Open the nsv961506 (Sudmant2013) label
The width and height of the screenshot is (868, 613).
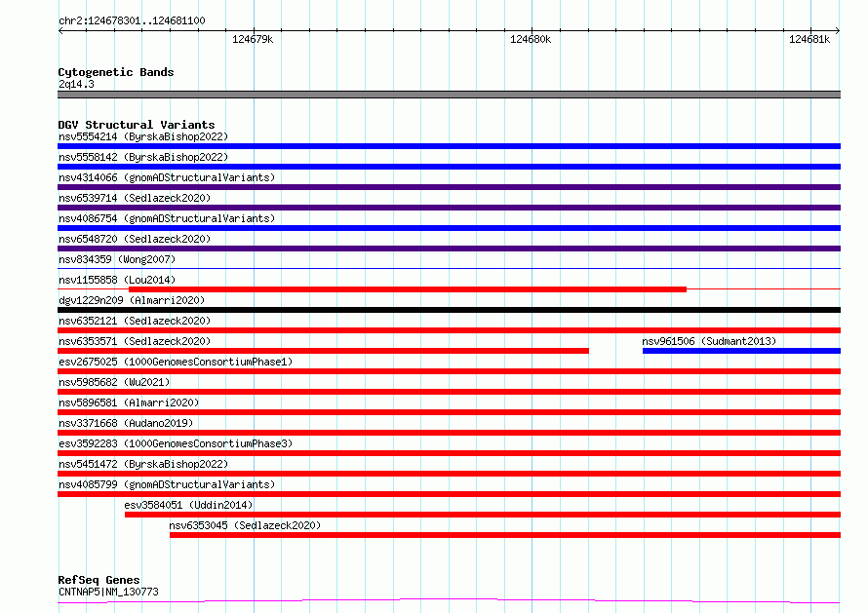coord(709,341)
